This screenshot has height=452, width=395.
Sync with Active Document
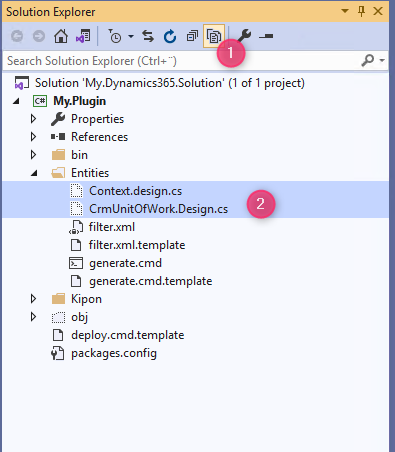click(148, 36)
